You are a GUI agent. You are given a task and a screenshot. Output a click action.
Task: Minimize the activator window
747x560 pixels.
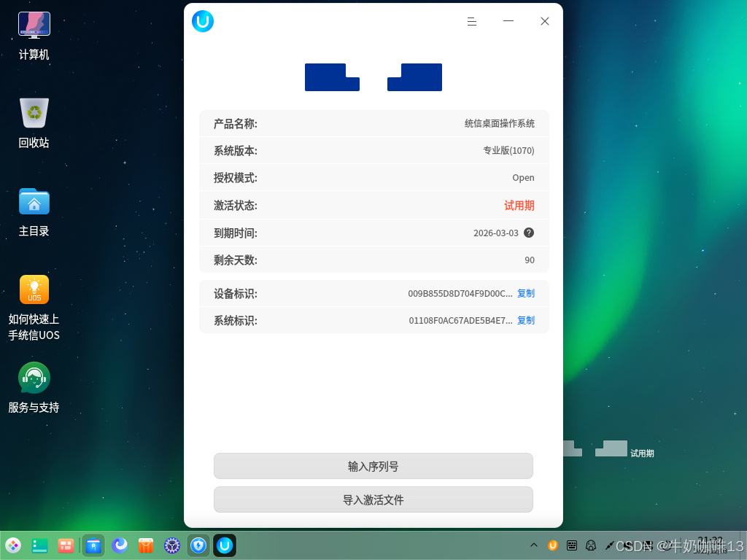tap(508, 21)
